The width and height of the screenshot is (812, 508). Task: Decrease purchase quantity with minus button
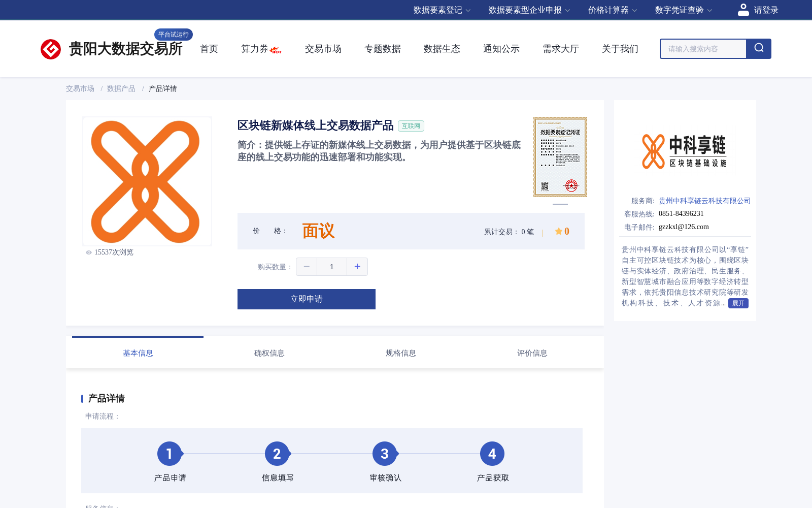[x=307, y=267]
